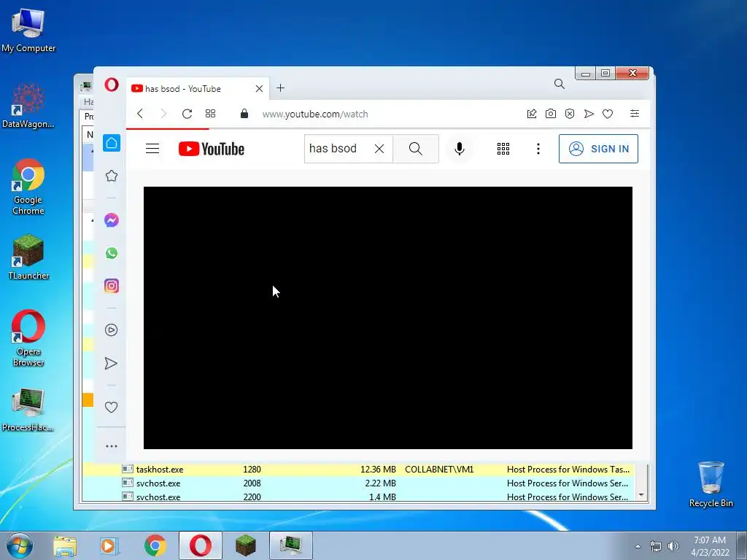The width and height of the screenshot is (747, 560).
Task: Launch Windows Media Player from taskbar
Action: pos(109,545)
